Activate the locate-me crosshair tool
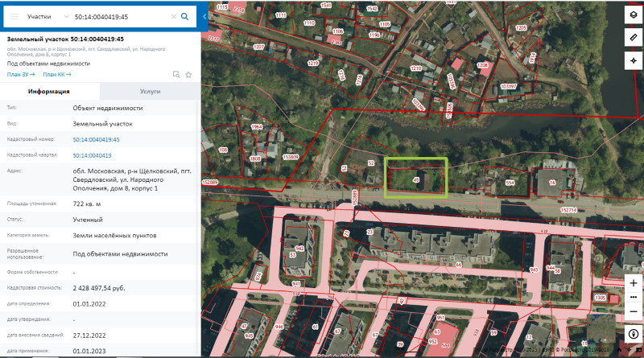Screen dimensions: 644x358 (x=634, y=60)
